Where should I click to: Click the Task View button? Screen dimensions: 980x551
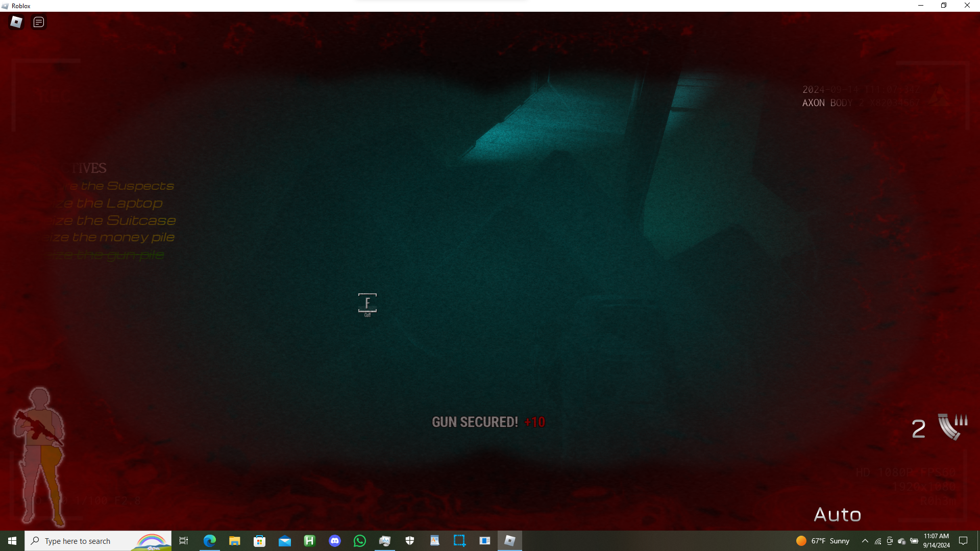pyautogui.click(x=184, y=541)
